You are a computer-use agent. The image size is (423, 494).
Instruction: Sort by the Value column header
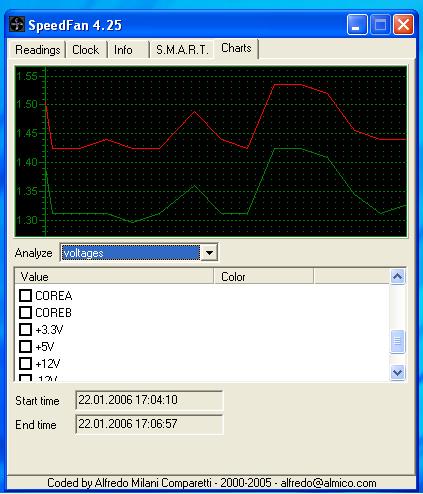[x=114, y=276]
